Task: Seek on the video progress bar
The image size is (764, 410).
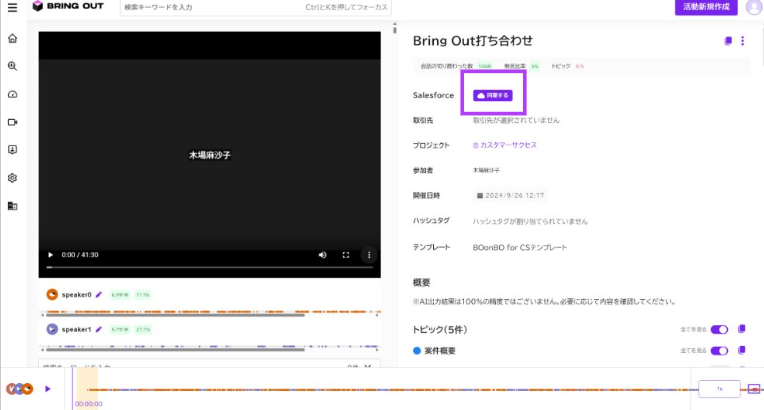Action: point(210,267)
